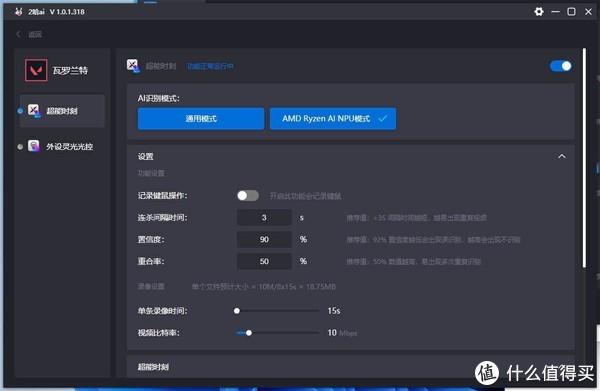Click the 瓦罗兰特 game name
600x391 pixels.
[x=70, y=70]
